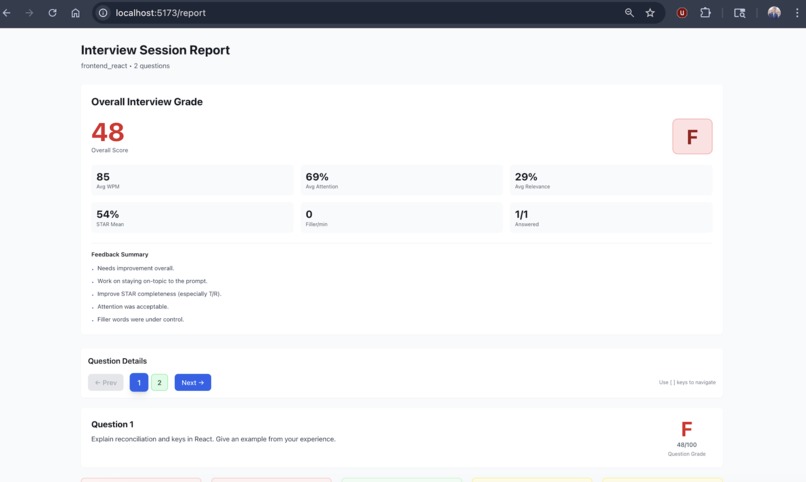Click the Question 1 heading
The width and height of the screenshot is (806, 482).
pyautogui.click(x=112, y=424)
